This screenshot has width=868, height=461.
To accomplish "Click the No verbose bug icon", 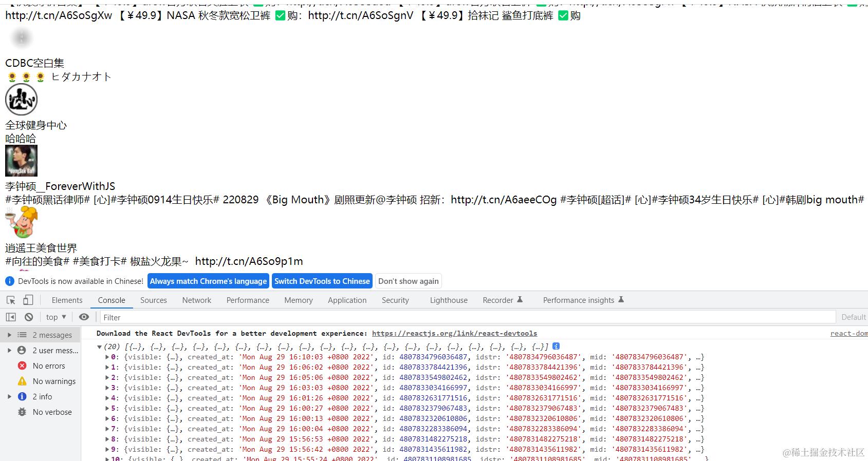I will pyautogui.click(x=22, y=412).
